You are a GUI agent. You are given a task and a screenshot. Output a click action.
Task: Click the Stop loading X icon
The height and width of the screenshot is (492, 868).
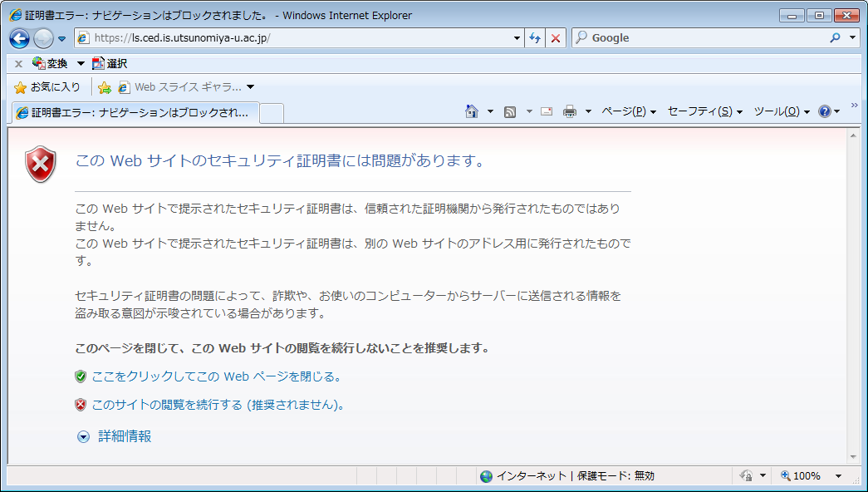[x=556, y=38]
